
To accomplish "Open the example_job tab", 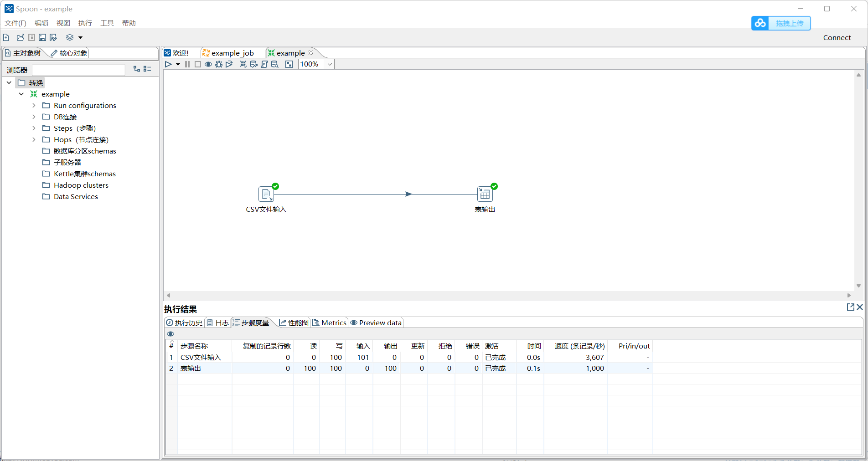I will click(x=228, y=53).
